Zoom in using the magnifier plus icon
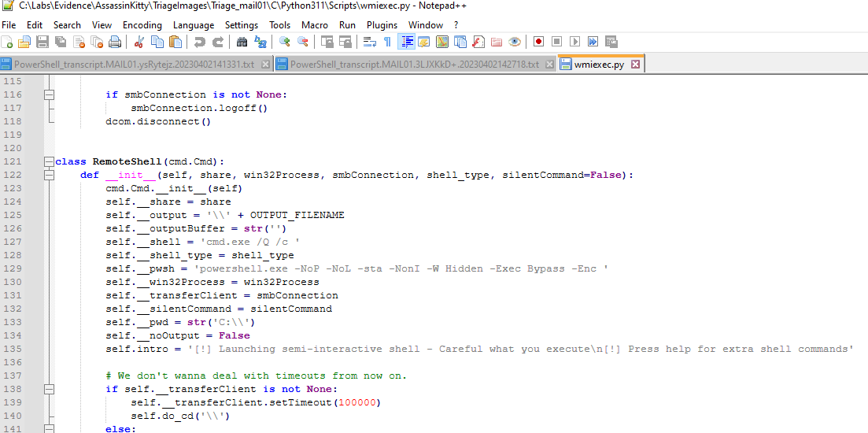 tap(285, 42)
